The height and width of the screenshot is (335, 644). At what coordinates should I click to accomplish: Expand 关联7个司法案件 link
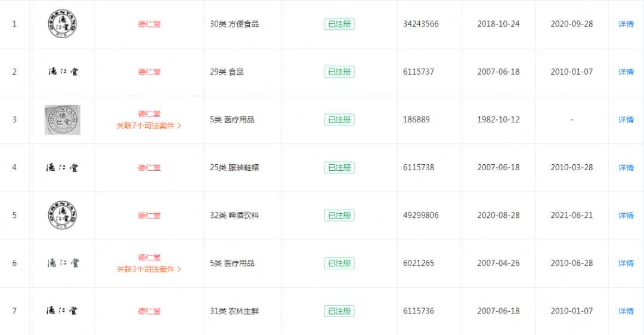148,126
